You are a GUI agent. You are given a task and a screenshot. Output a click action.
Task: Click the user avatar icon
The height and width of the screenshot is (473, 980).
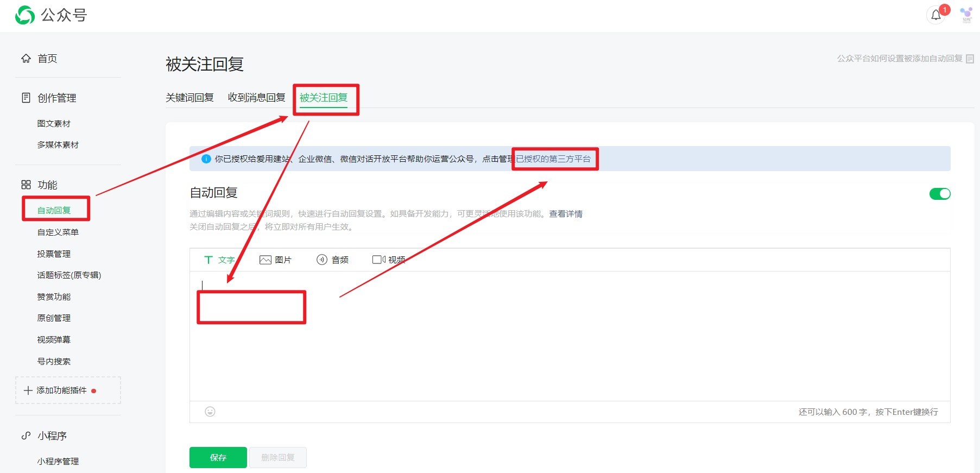(966, 15)
